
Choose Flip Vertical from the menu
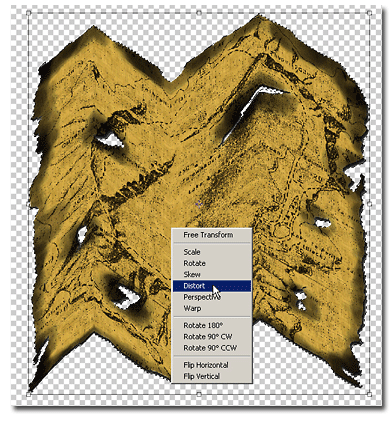[x=212, y=377]
